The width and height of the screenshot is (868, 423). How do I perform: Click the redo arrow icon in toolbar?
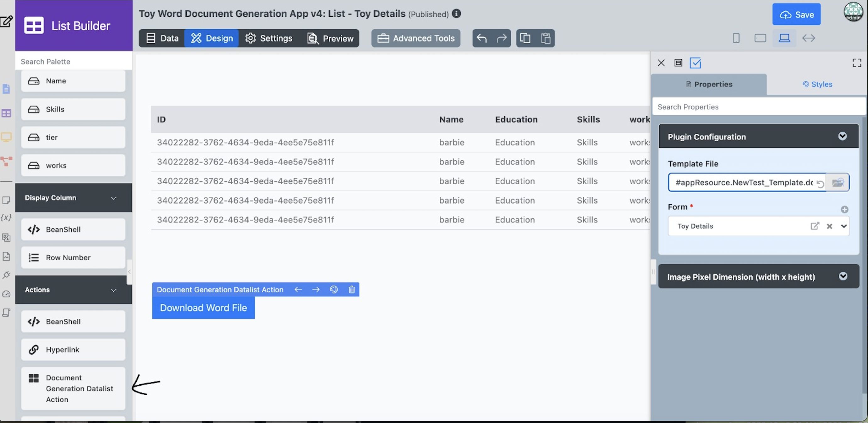point(501,38)
